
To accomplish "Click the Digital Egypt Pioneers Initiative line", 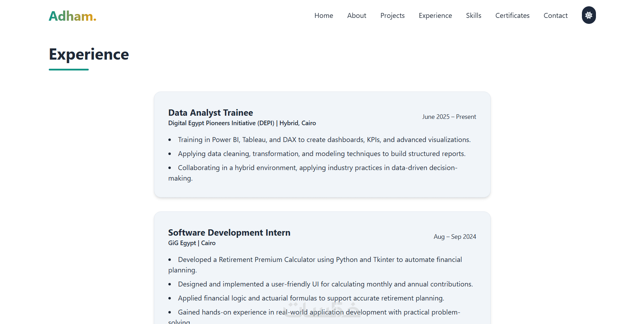I will click(242, 123).
